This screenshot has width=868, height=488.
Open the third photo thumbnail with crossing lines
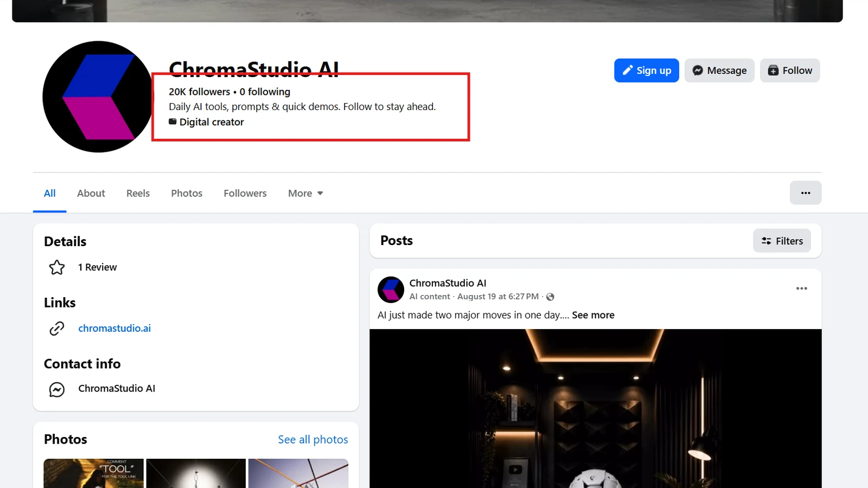pos(298,473)
